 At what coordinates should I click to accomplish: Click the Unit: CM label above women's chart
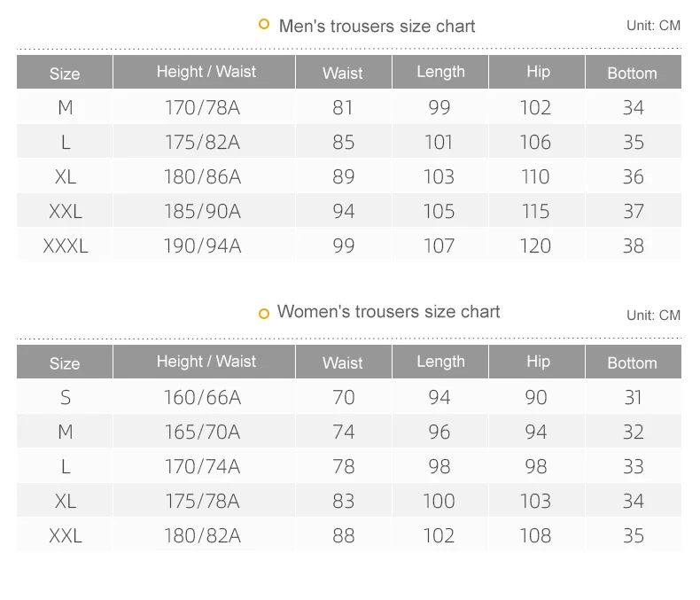click(653, 316)
